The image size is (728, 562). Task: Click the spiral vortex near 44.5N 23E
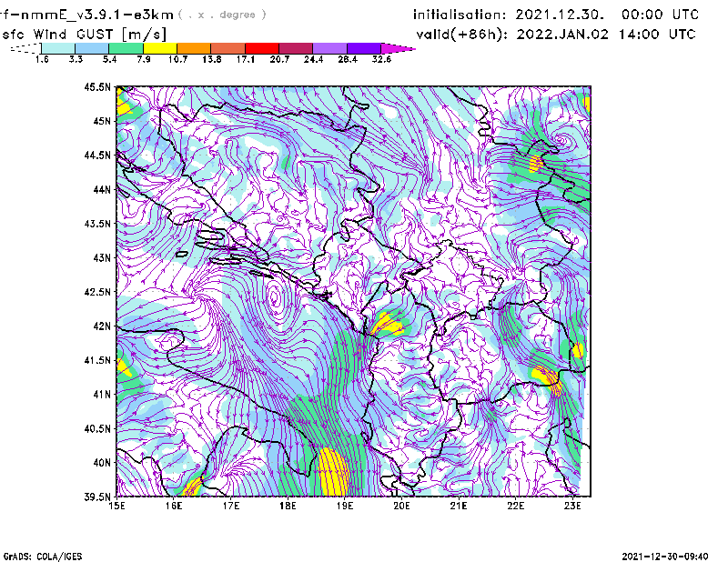coord(561,139)
